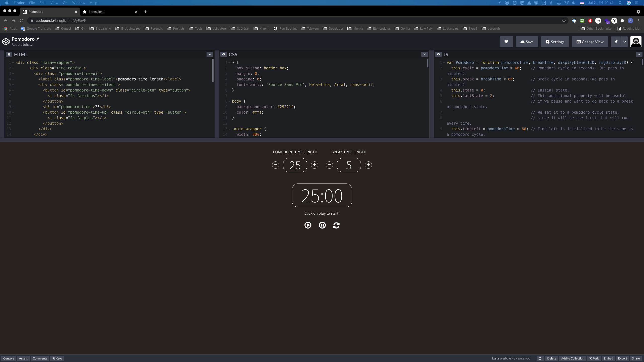Screen dimensions: 644x362
Task: Click the CodePen logo
Action: 6,41
